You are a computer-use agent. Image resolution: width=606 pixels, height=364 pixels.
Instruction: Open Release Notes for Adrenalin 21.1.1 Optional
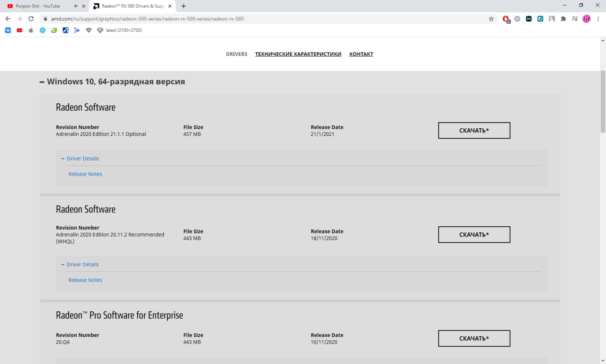click(x=85, y=174)
